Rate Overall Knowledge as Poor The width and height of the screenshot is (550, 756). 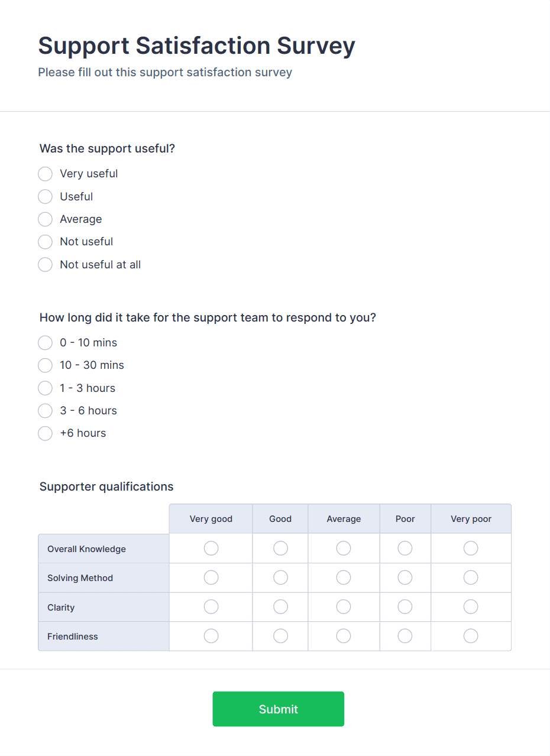click(x=405, y=548)
